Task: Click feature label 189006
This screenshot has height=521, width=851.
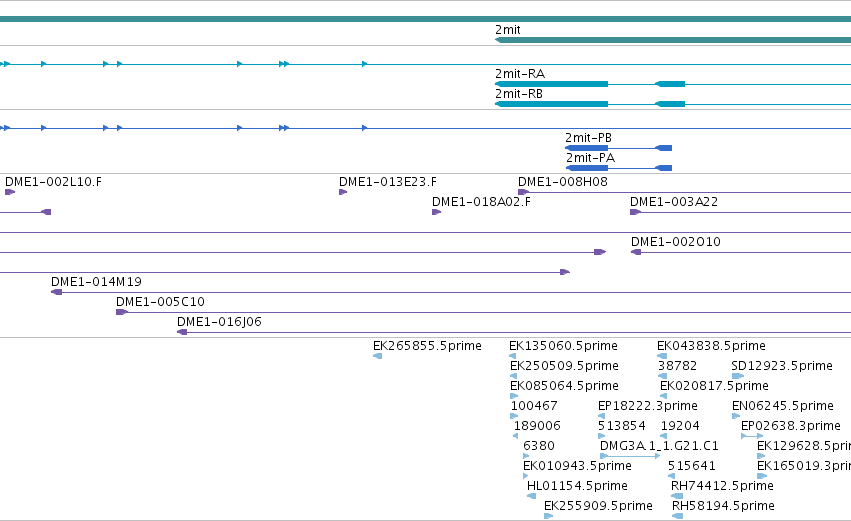Action: coord(537,427)
